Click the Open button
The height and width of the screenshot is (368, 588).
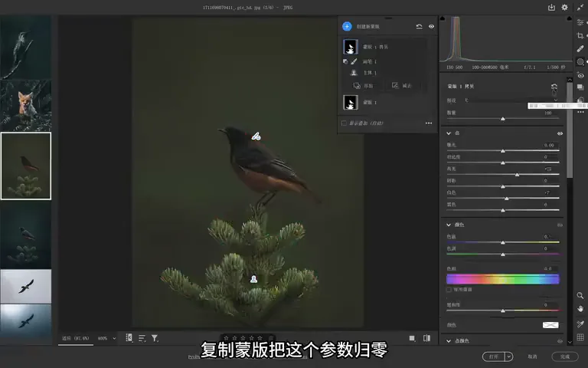(x=494, y=356)
